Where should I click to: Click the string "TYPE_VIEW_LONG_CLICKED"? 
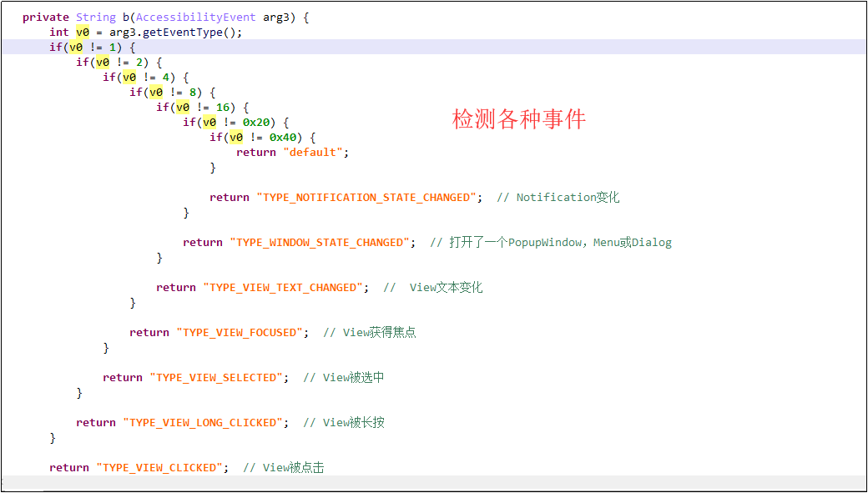[203, 423]
